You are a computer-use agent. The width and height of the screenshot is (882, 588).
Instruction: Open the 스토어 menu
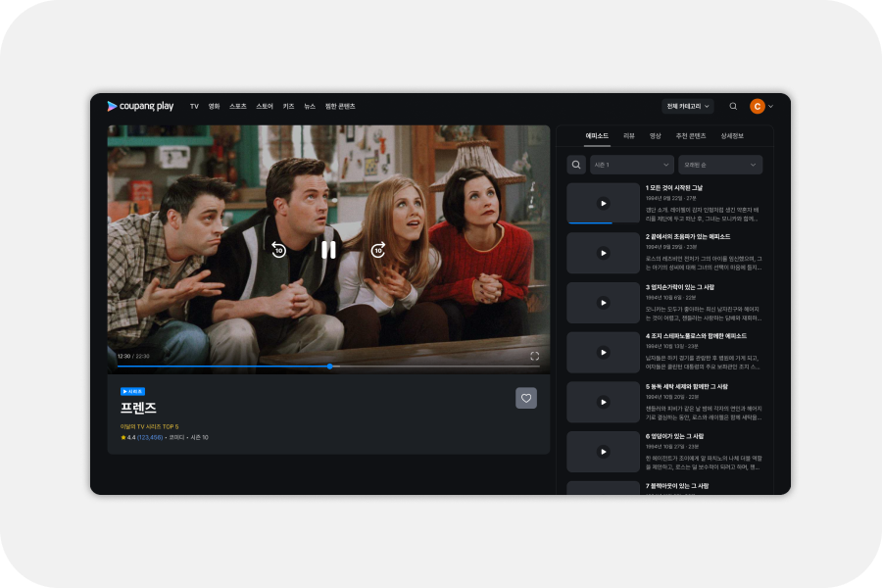(265, 107)
